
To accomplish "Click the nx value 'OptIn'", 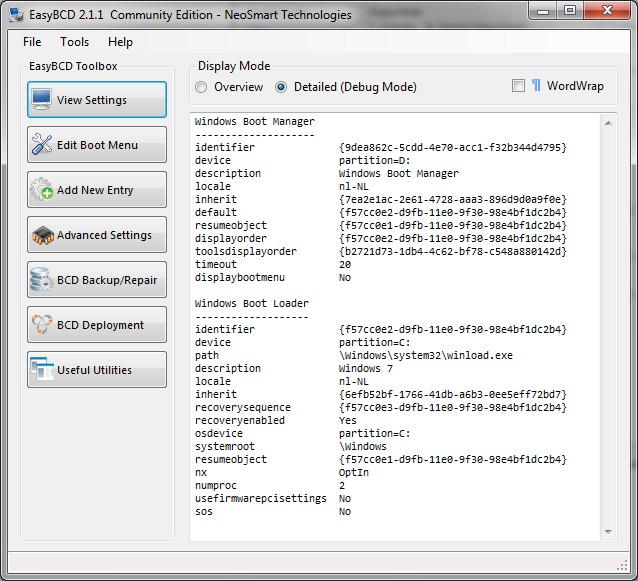I will point(354,472).
